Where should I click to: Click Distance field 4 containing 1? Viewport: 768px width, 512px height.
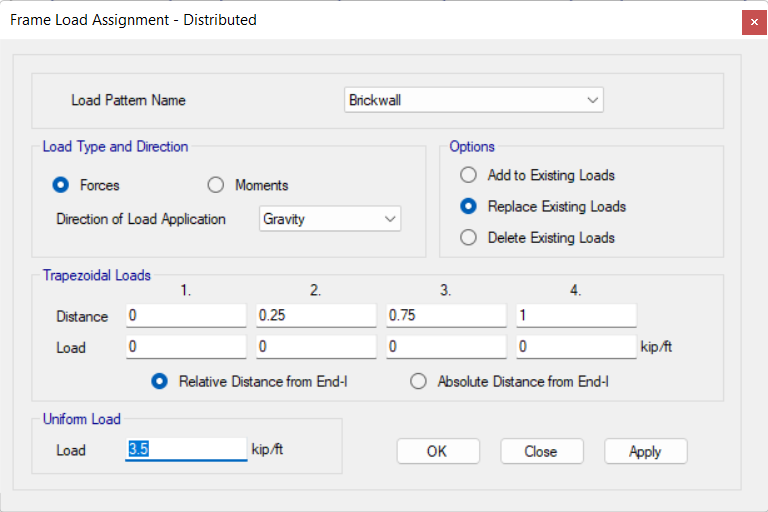(576, 316)
